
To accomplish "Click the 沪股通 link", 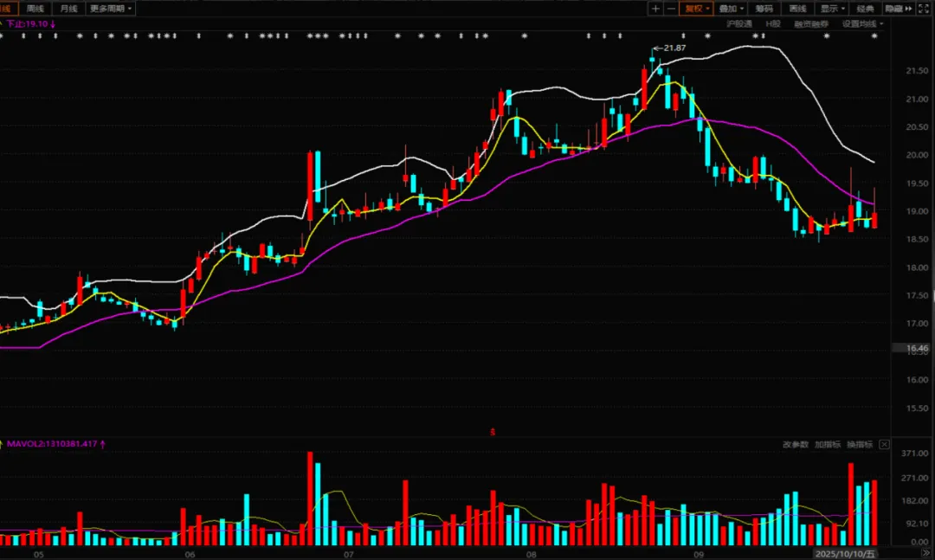I will click(x=739, y=24).
